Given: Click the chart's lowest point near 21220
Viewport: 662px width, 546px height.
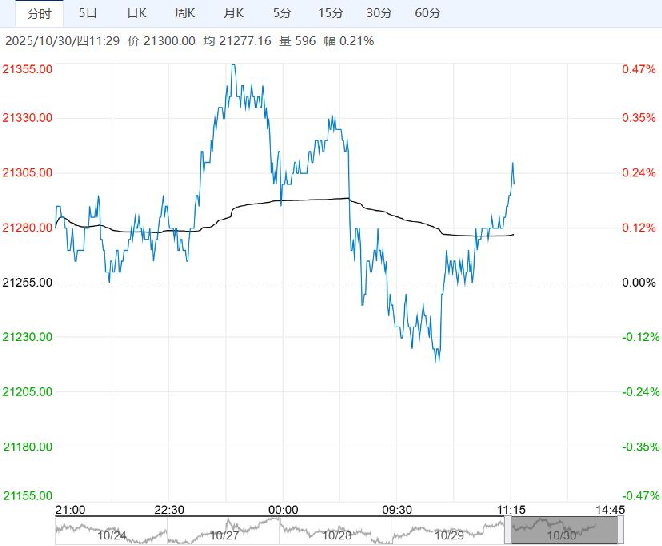Looking at the screenshot, I should pyautogui.click(x=437, y=359).
